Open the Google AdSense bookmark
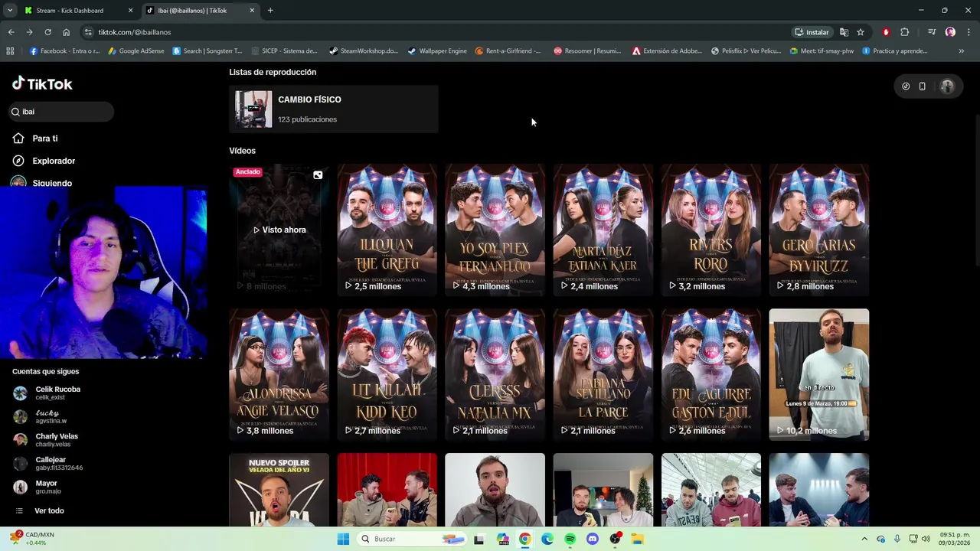 136,51
